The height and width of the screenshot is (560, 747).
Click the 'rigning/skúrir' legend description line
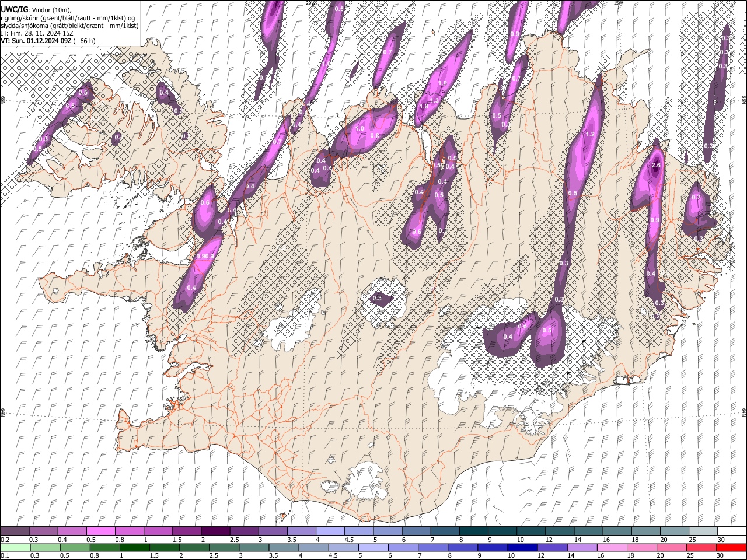(x=68, y=18)
